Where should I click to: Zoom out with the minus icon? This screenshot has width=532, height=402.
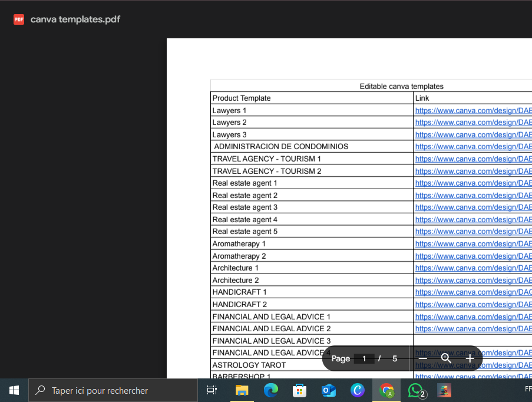tap(423, 358)
